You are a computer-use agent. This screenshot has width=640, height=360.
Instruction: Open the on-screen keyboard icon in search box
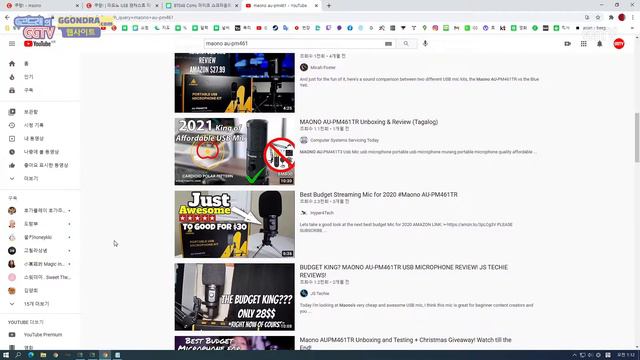tap(388, 44)
